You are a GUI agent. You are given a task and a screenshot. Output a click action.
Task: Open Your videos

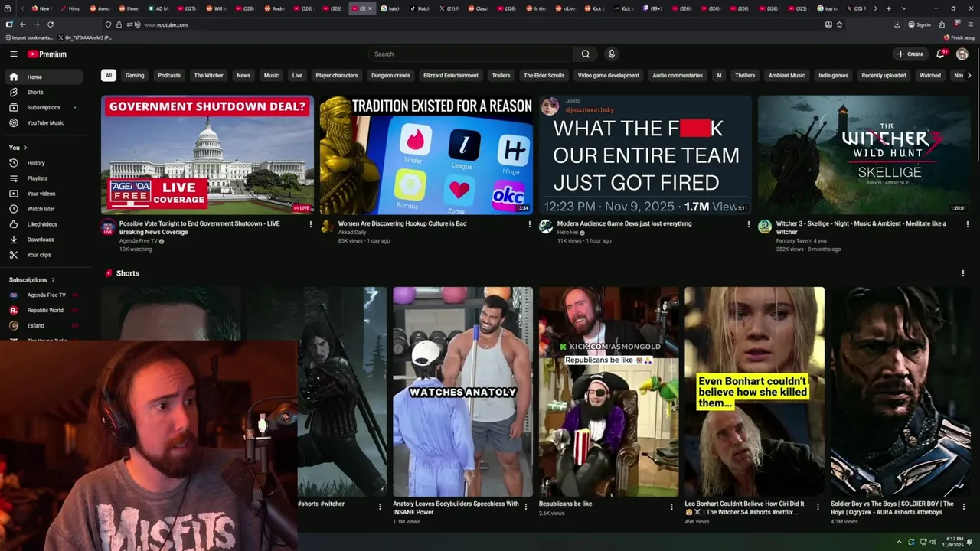(43, 194)
